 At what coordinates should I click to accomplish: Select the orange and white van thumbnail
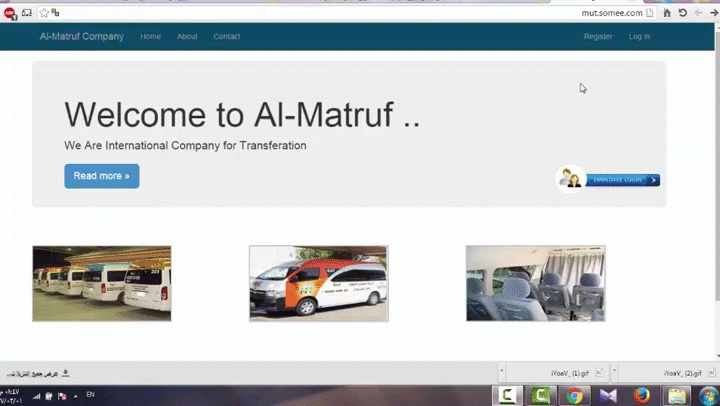coord(318,284)
